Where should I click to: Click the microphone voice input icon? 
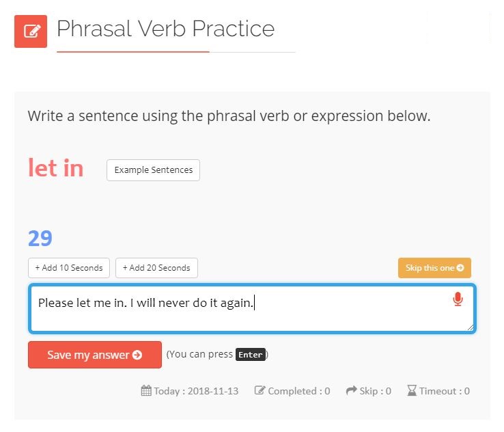coord(458,299)
